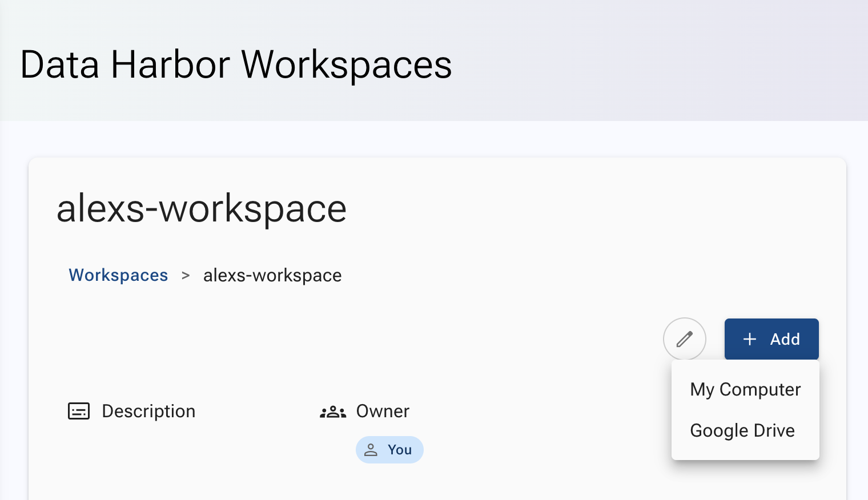This screenshot has height=500, width=868.
Task: Click the person icon in You chip
Action: click(371, 450)
